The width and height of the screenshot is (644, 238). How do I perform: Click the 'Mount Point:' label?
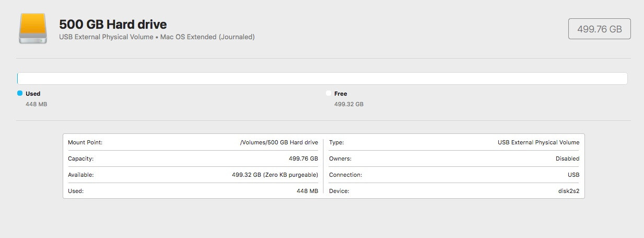[x=85, y=142]
